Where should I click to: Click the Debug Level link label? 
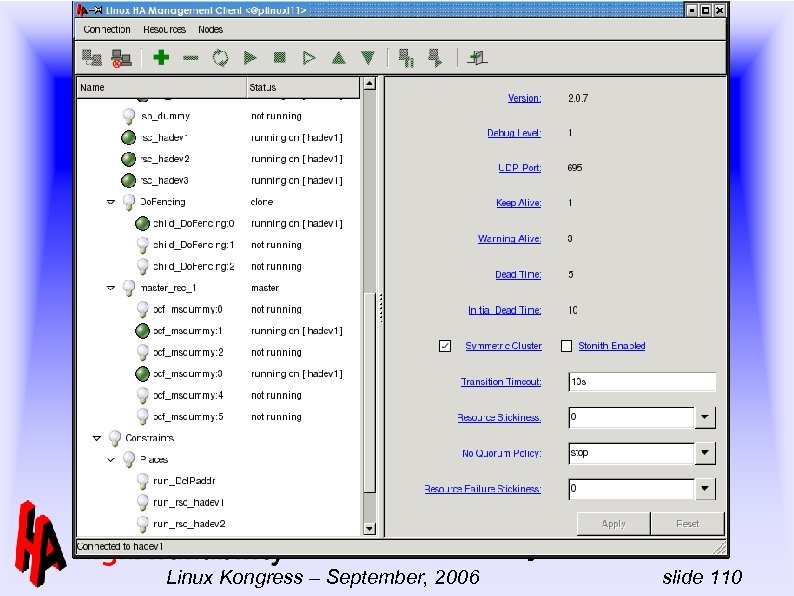[514, 133]
